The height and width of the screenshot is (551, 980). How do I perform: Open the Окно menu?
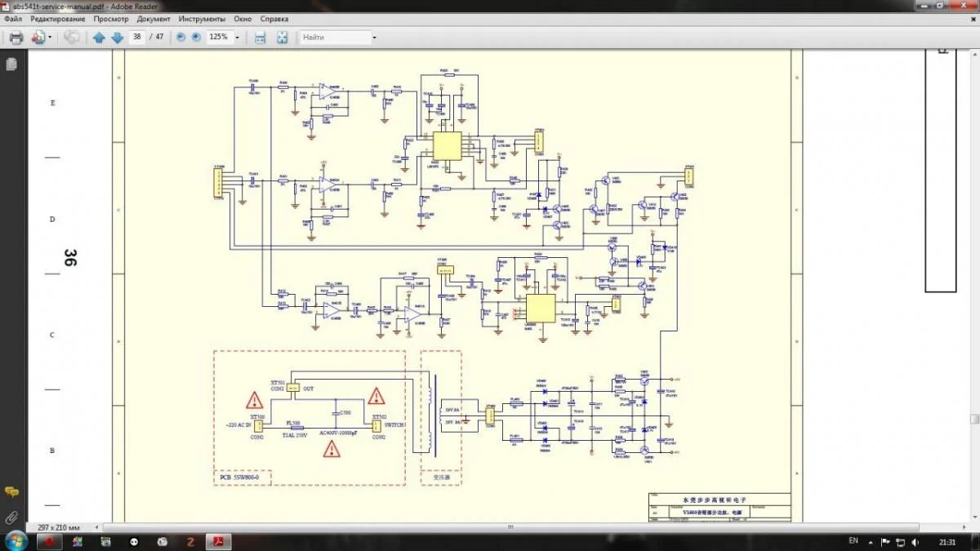point(243,18)
